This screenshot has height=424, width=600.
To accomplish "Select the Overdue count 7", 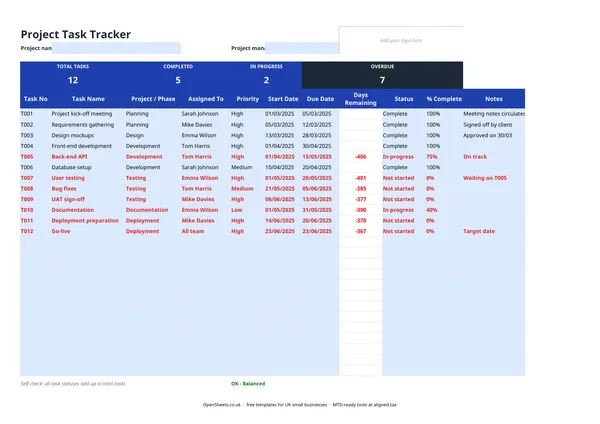I will click(x=382, y=80).
